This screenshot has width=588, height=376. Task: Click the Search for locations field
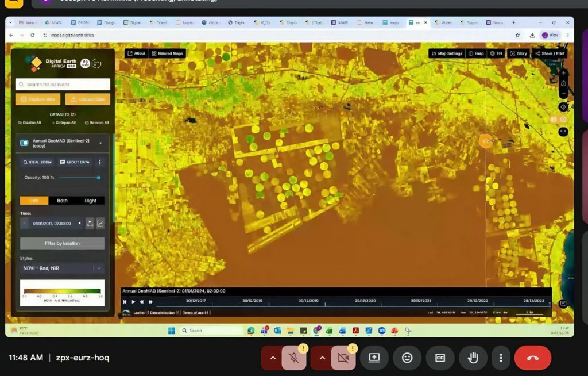point(63,84)
